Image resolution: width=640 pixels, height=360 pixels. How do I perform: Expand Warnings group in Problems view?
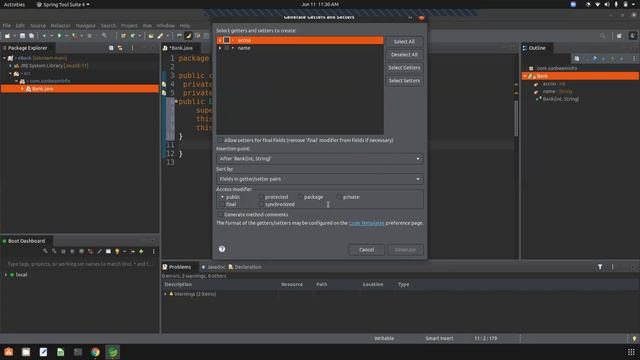pos(165,294)
